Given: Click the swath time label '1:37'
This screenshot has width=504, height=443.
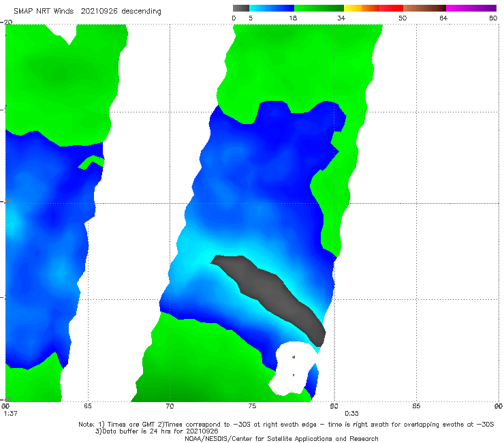Looking at the screenshot, I should click(x=10, y=414).
